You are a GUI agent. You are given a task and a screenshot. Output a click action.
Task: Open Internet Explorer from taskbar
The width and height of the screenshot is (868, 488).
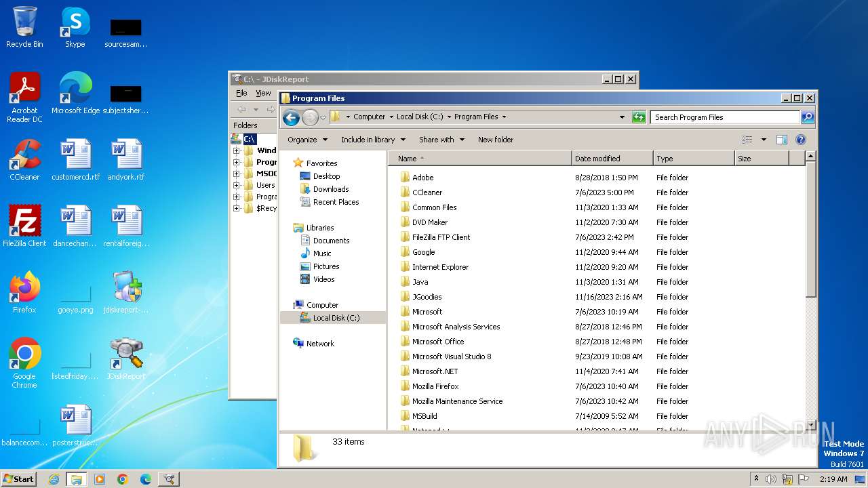tap(54, 479)
